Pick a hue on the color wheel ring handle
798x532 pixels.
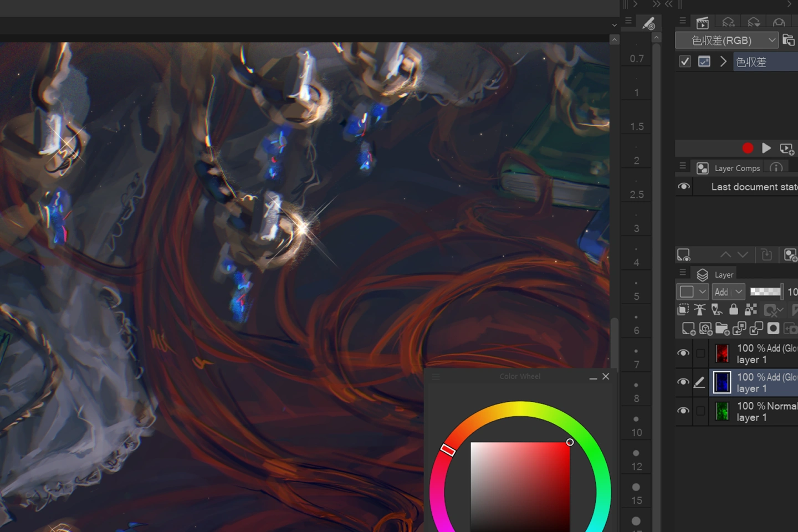point(448,449)
